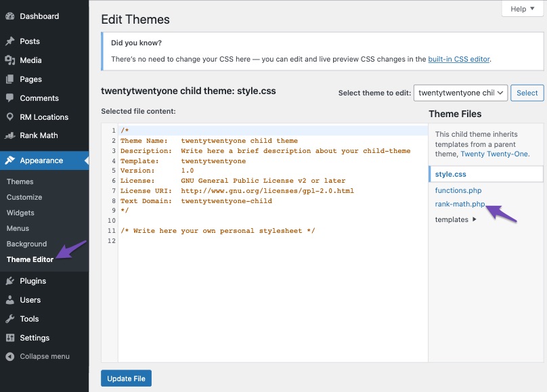Open Twenty Twenty-One parent theme link
547x392 pixels.
494,154
